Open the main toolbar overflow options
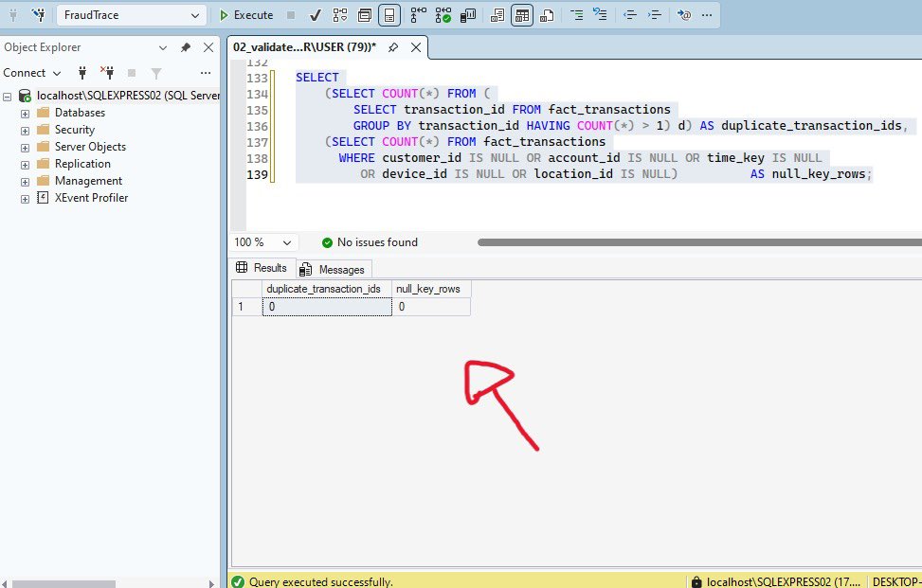Image resolution: width=922 pixels, height=588 pixels. pos(707,15)
